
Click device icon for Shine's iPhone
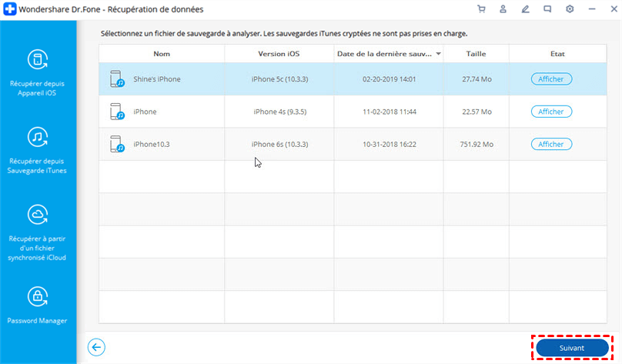point(117,79)
